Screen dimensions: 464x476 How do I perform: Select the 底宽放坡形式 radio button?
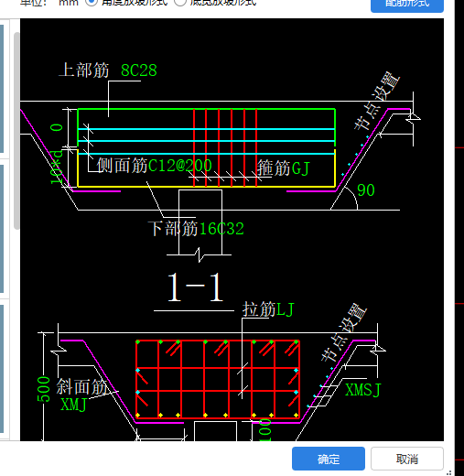(180, 2)
